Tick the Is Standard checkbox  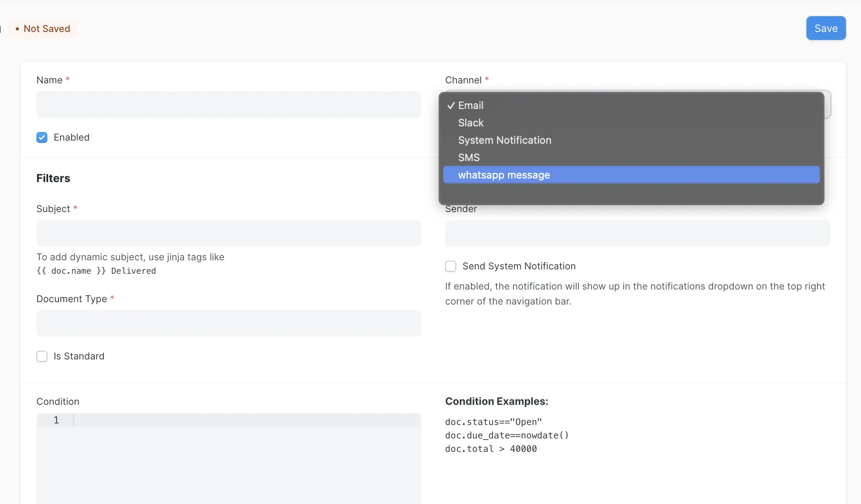42,356
